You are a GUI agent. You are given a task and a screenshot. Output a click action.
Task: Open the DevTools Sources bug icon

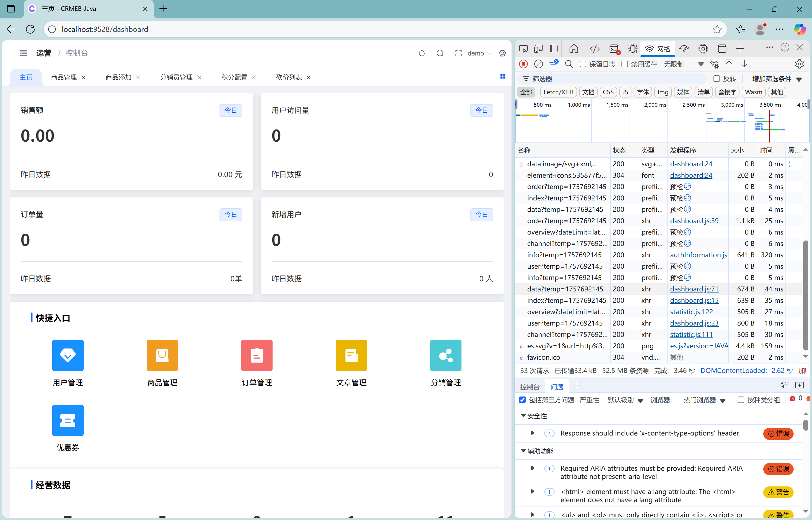coord(633,49)
